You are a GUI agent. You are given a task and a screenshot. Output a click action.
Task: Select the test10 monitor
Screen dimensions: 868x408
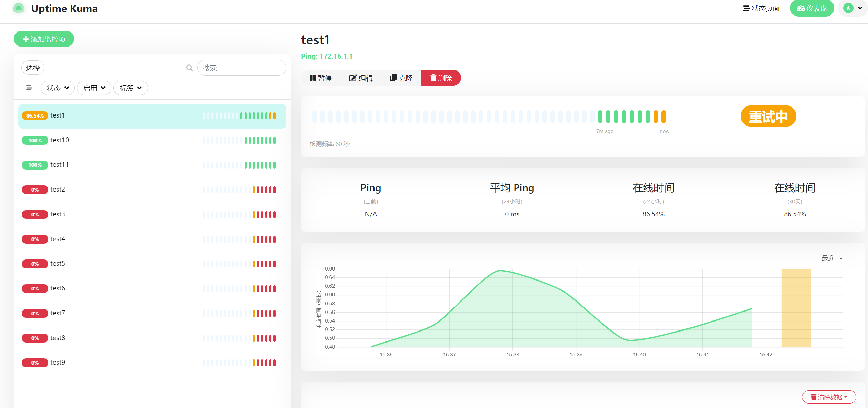pos(152,140)
